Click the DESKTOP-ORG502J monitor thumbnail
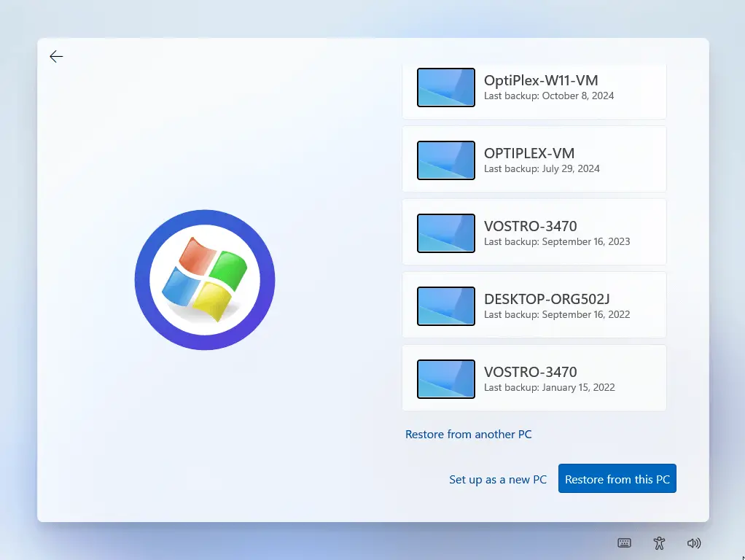The height and width of the screenshot is (560, 745). pos(445,306)
